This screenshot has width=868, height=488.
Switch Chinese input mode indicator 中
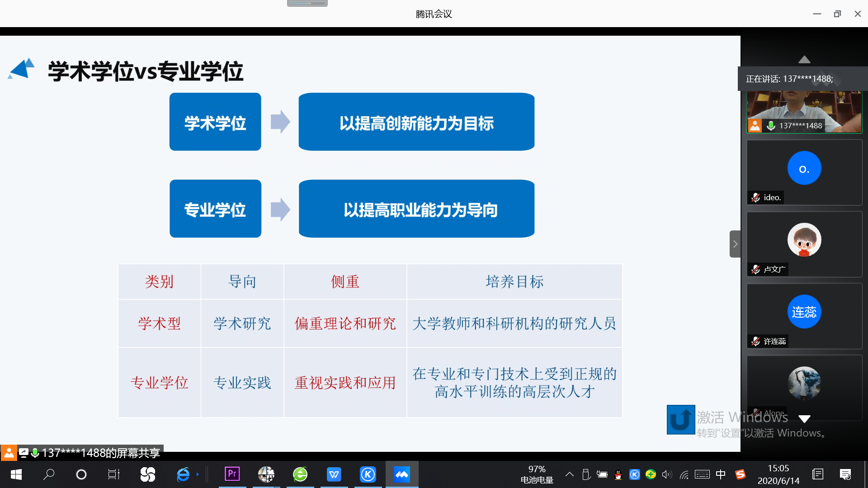[721, 474]
